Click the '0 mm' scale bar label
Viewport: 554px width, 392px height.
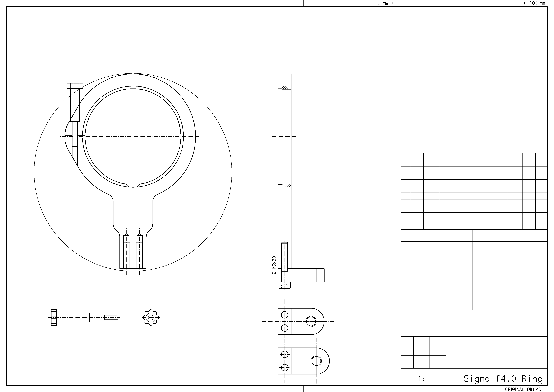point(383,3)
